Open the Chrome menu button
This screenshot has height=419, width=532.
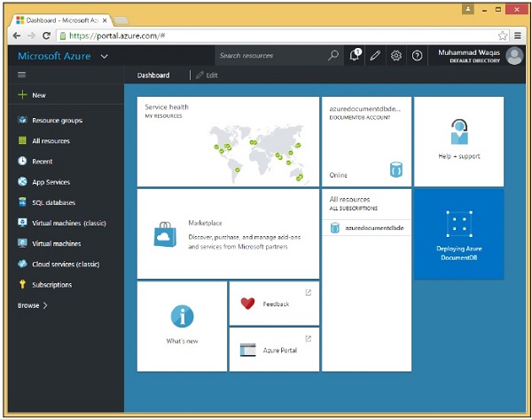518,36
